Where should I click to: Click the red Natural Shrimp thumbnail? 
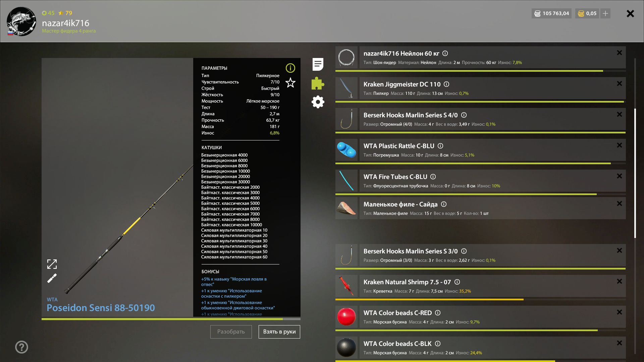point(346,286)
